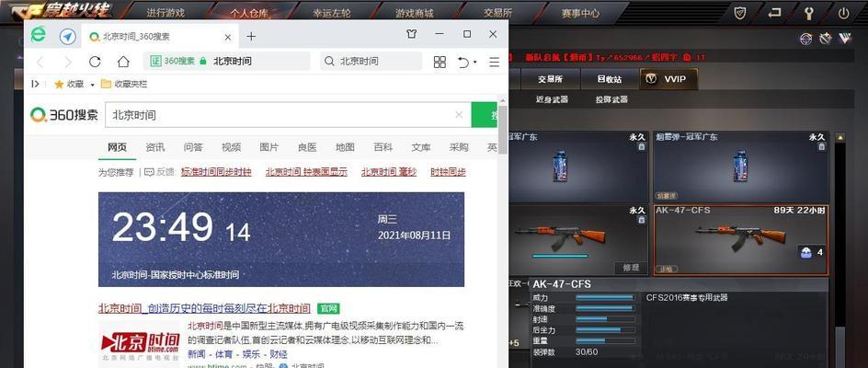
Task: Open the 财经 sublink under the result
Action: point(279,353)
